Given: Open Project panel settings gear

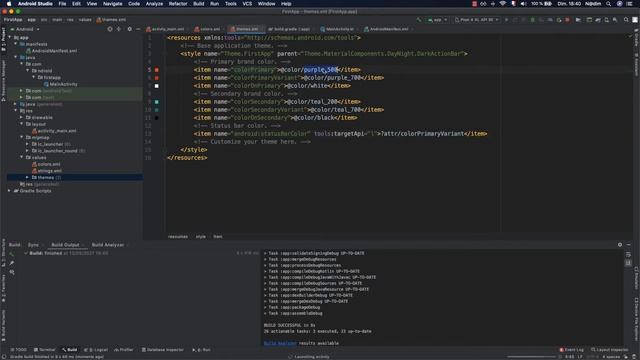Looking at the screenshot, I should [130, 29].
